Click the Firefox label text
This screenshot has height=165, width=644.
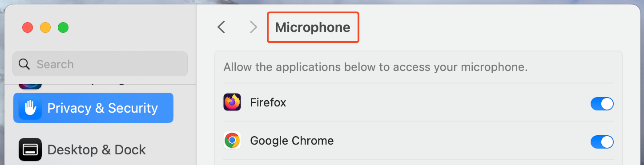pyautogui.click(x=268, y=103)
